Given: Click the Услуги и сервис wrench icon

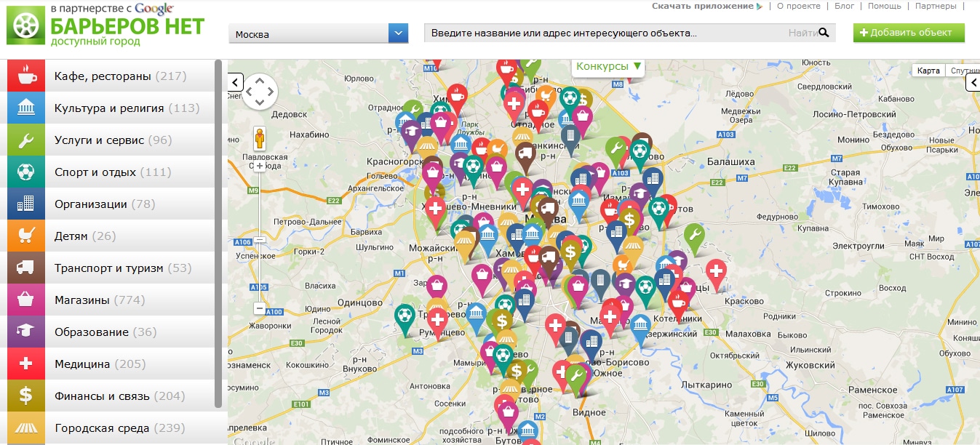Looking at the screenshot, I should pyautogui.click(x=26, y=140).
